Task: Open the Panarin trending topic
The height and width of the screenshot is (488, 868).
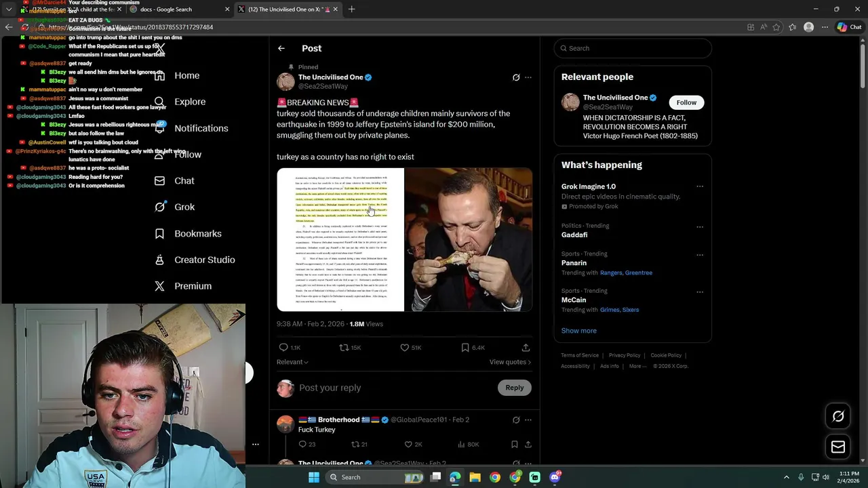Action: click(574, 263)
